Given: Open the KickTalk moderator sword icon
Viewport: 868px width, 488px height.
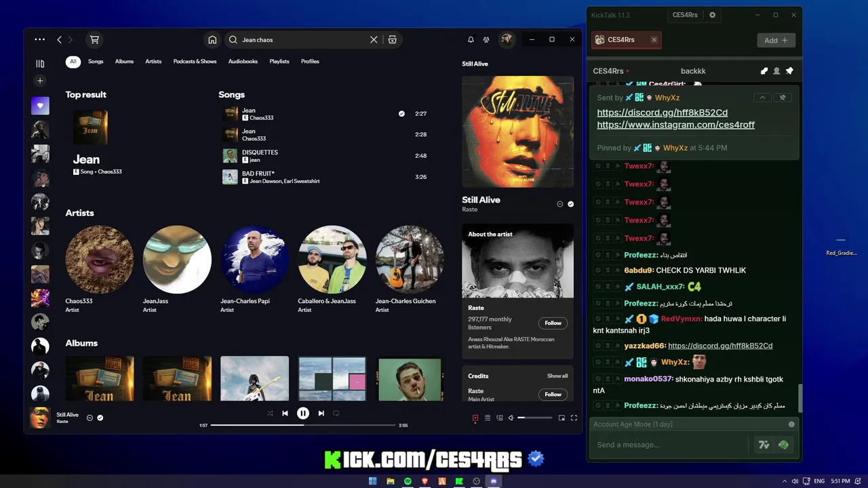Looking at the screenshot, I should click(x=764, y=71).
